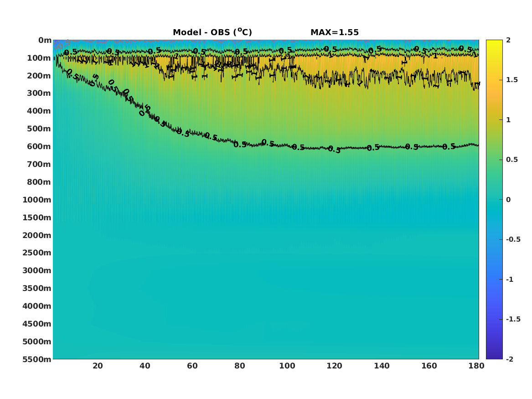The height and width of the screenshot is (399, 532).
Task: Click the x-axis tick label "20"
Action: point(98,366)
